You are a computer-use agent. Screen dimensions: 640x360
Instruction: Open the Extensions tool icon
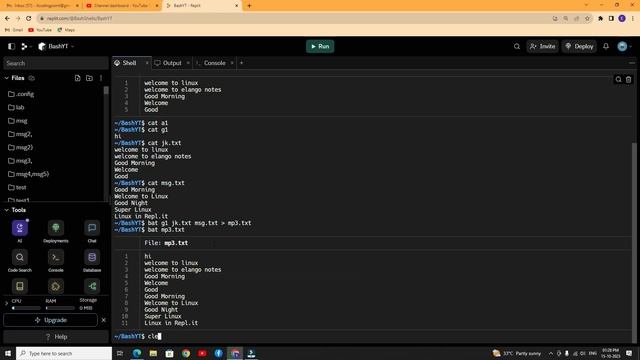56,286
